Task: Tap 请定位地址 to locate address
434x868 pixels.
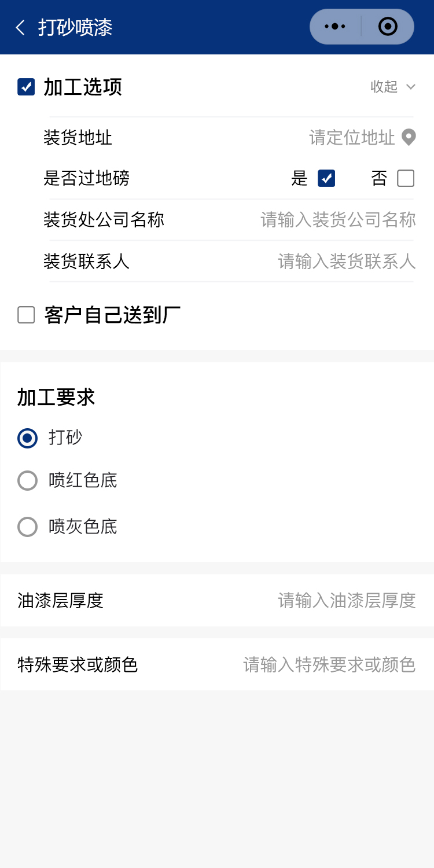Action: point(352,138)
